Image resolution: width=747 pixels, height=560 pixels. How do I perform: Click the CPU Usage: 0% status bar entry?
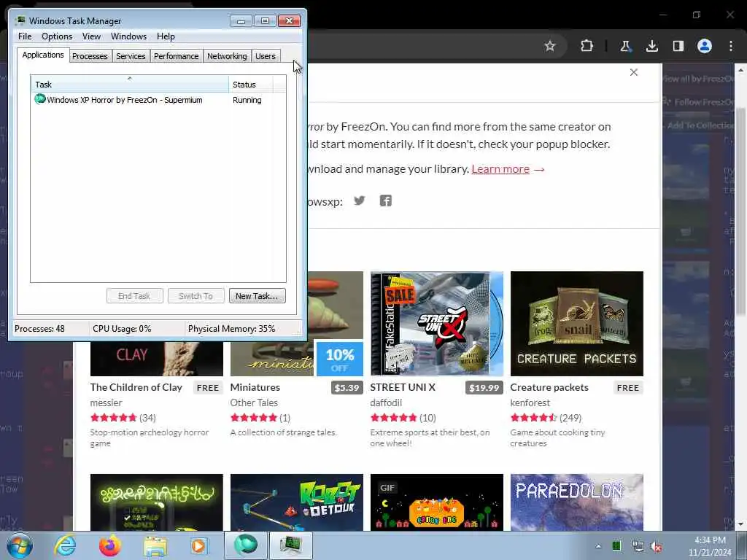click(x=122, y=329)
